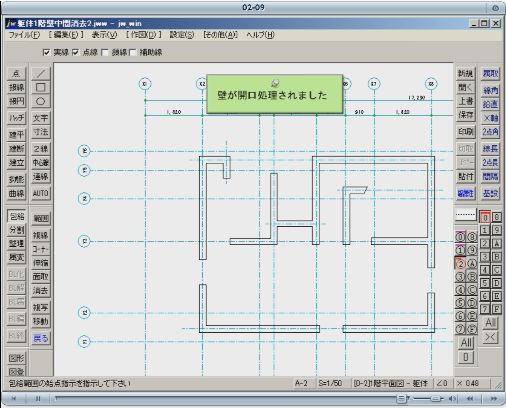The width and height of the screenshot is (506, 409).
Task: Click the 貼付 paste button
Action: (466, 176)
